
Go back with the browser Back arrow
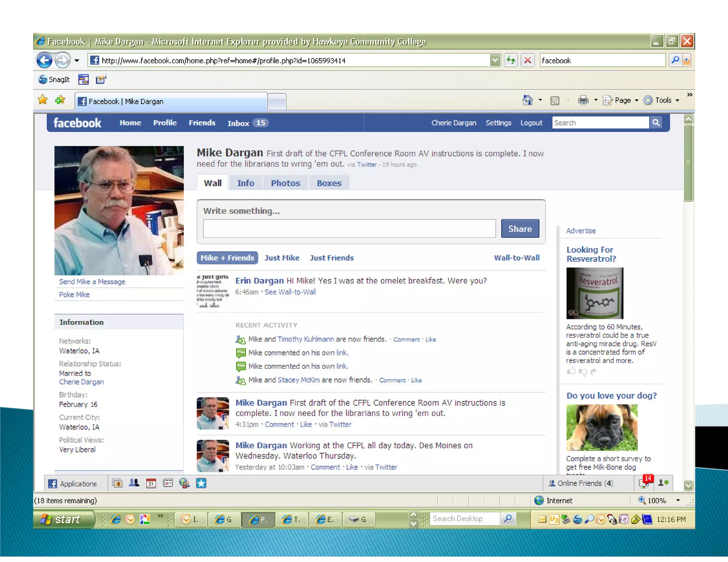(x=44, y=60)
